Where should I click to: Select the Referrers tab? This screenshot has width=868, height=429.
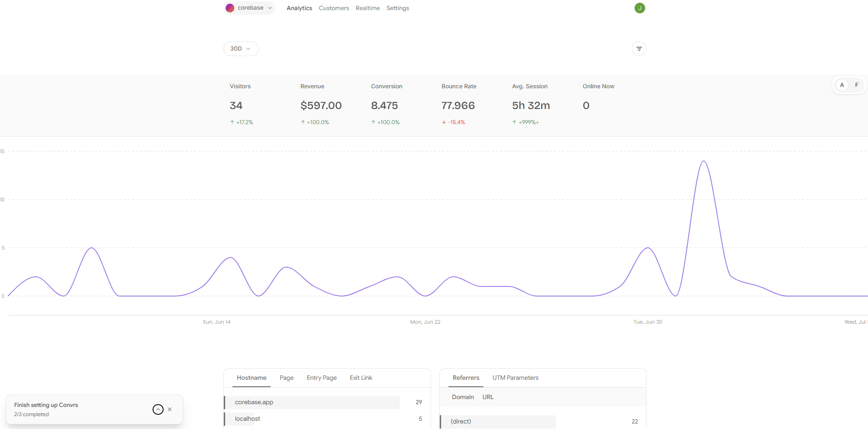pos(466,378)
